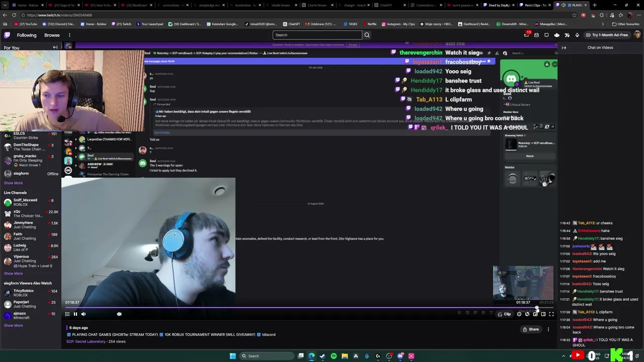Open the more options dots beside Browse
This screenshot has height=362, width=644.
click(x=69, y=35)
